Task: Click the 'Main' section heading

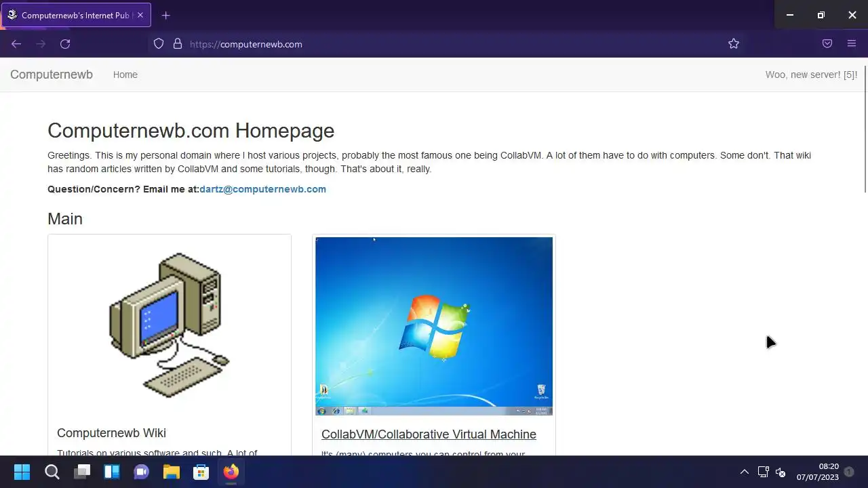Action: coord(65,219)
